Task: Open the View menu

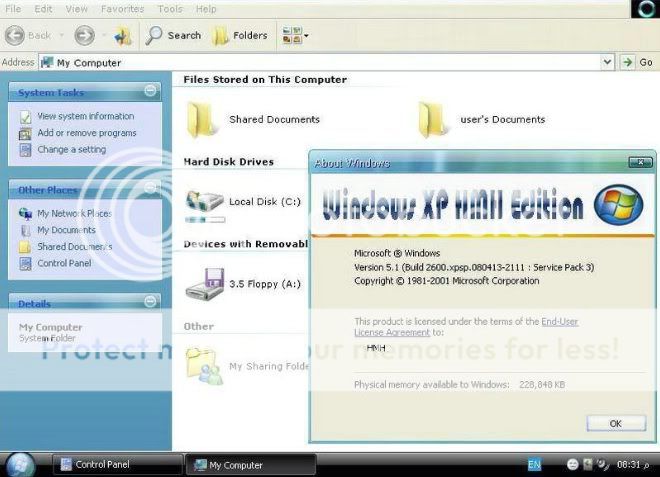Action: [x=77, y=9]
